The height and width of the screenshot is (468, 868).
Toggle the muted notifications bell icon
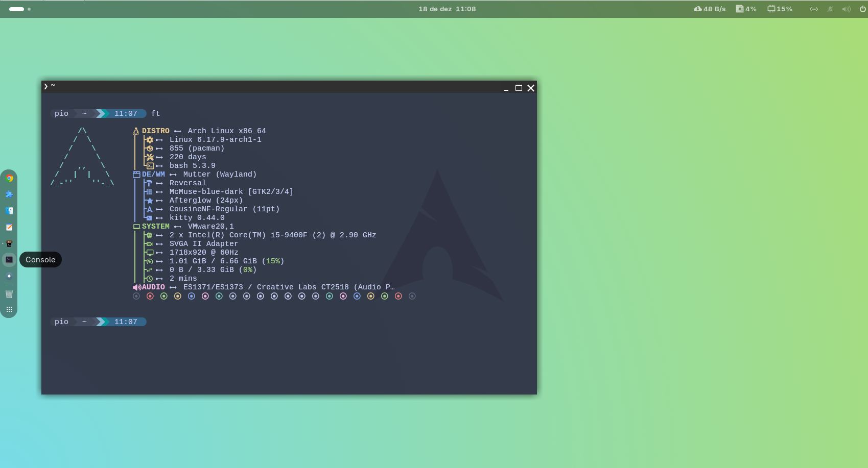pos(830,9)
